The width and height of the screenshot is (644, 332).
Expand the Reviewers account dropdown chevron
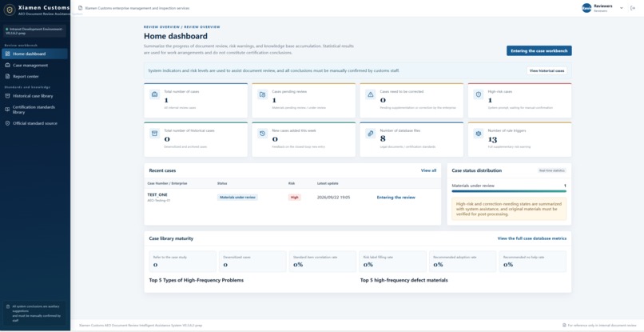coord(621,8)
